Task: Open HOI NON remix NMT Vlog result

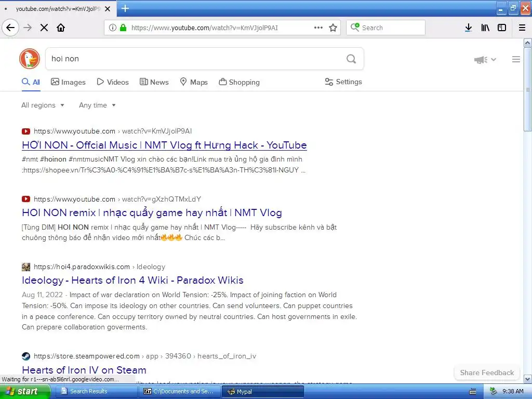Action: point(152,212)
